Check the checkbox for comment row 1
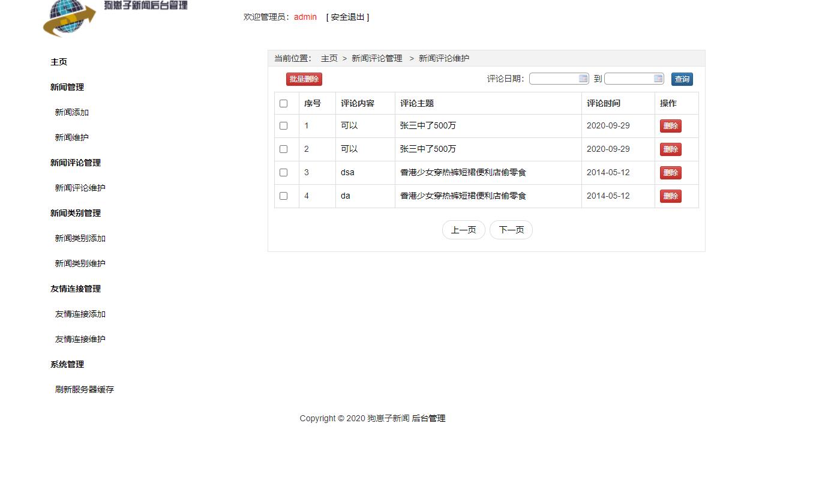The width and height of the screenshot is (819, 504). click(284, 125)
